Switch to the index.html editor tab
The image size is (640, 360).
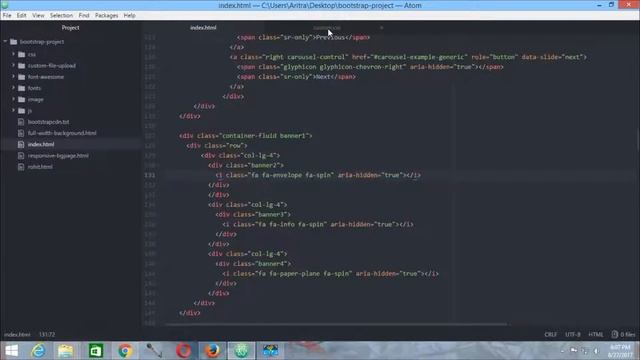[203, 28]
